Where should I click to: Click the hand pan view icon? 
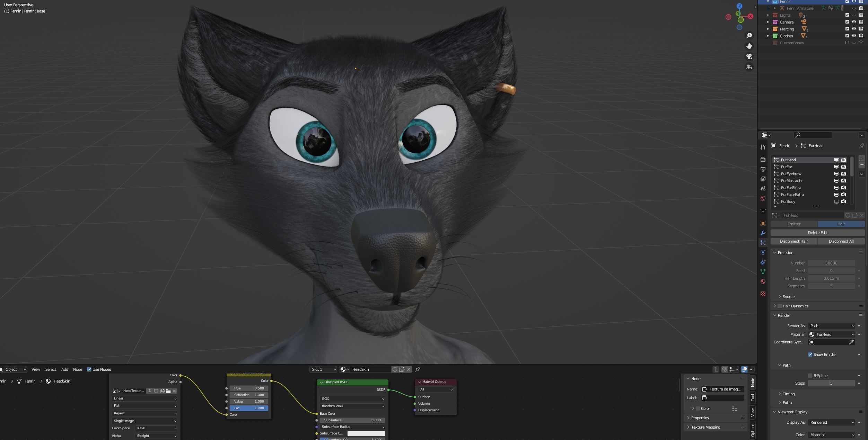749,46
